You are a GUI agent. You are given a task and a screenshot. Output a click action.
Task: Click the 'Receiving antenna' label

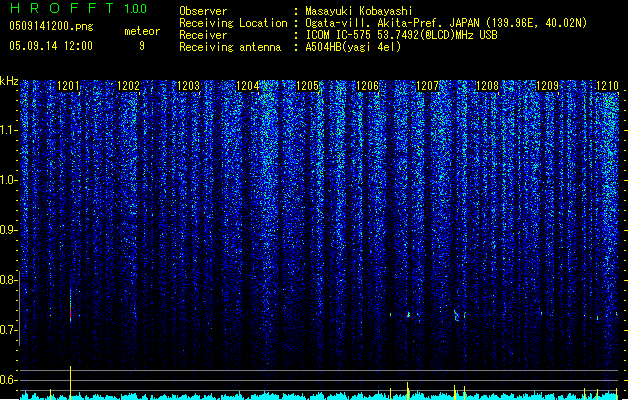(230, 47)
